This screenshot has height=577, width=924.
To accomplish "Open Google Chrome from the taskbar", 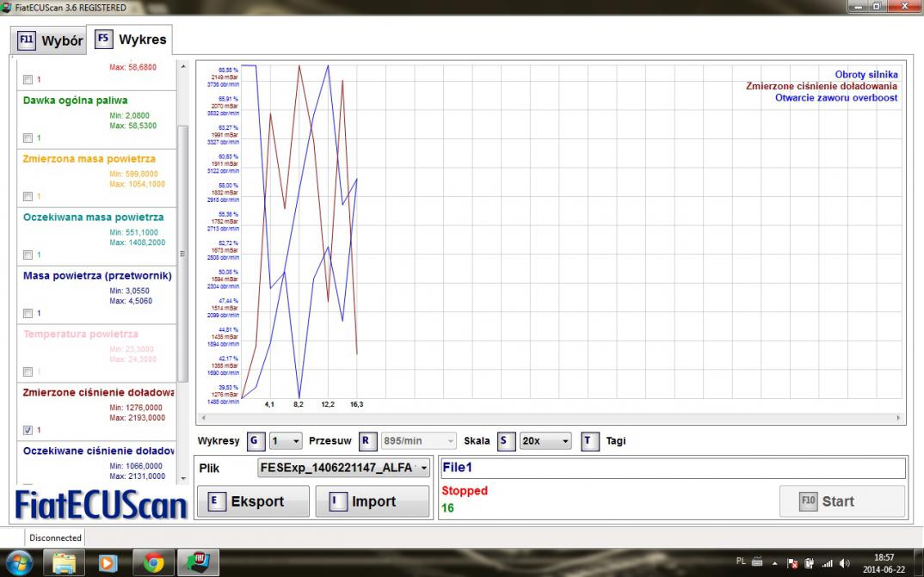I will (x=152, y=563).
